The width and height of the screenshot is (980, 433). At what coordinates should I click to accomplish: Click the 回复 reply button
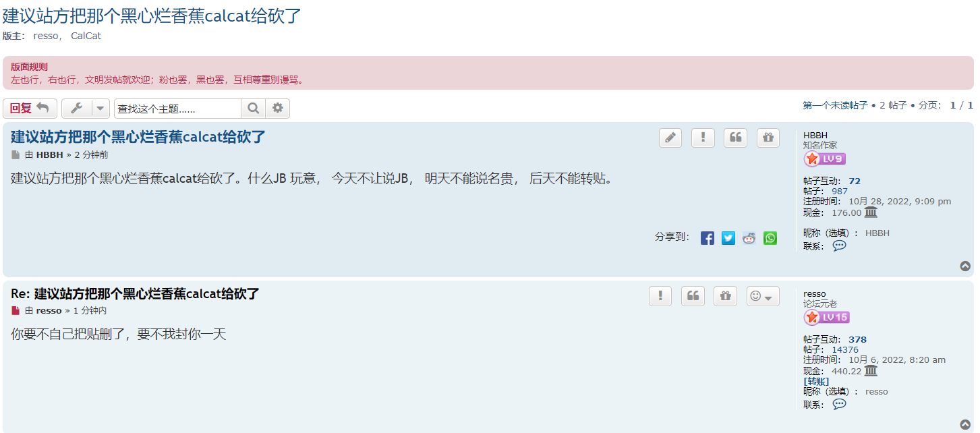click(x=30, y=109)
